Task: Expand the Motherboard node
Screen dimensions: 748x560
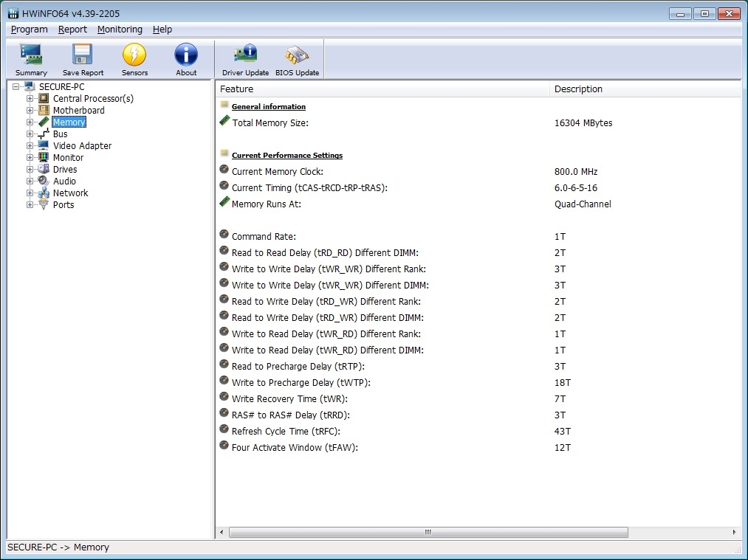Action: click(x=30, y=111)
